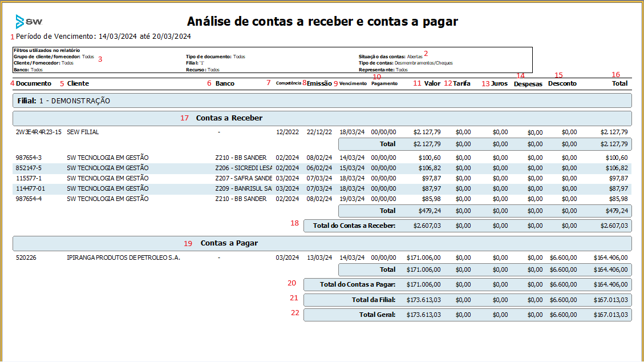Click due date '19/03/24'
This screenshot has height=362, width=644.
[352, 199]
